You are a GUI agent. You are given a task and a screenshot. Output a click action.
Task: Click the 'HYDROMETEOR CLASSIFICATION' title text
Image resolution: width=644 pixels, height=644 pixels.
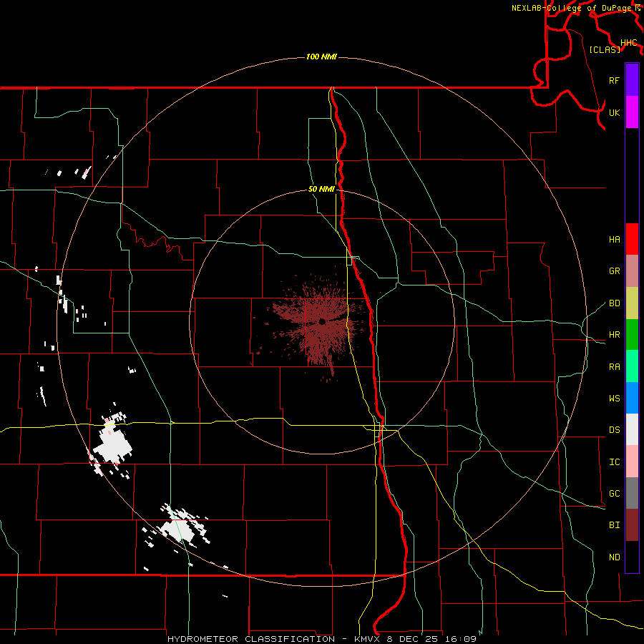coord(251,639)
